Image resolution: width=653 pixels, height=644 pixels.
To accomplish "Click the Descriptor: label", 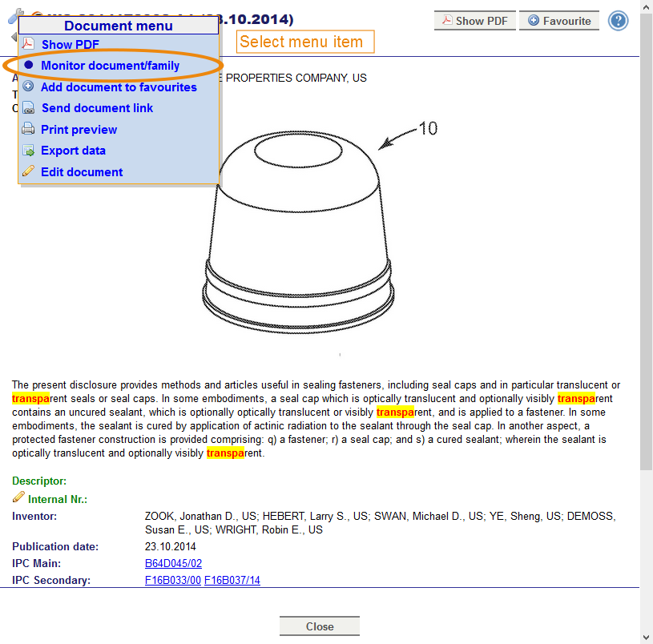I will [x=39, y=481].
